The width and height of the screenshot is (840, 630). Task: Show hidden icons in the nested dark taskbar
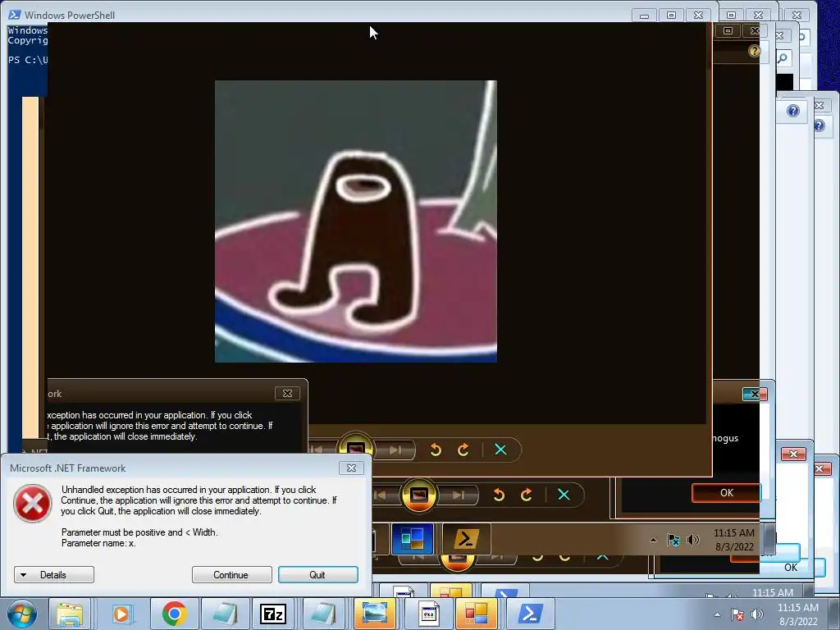click(x=653, y=540)
